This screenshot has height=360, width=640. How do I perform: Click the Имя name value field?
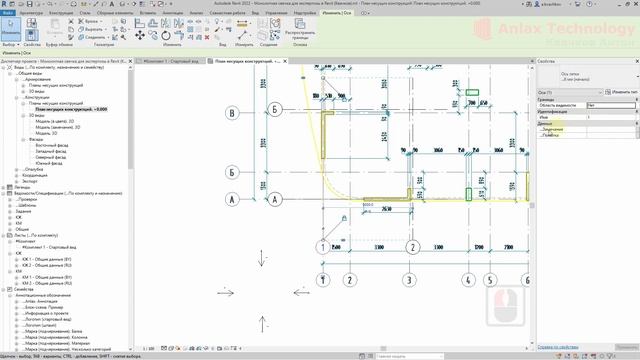(611, 117)
